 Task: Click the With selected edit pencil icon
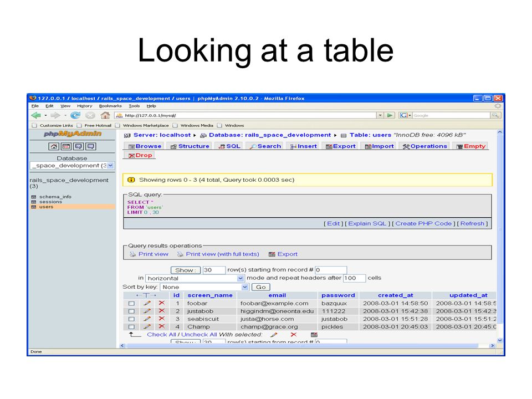[x=274, y=335]
